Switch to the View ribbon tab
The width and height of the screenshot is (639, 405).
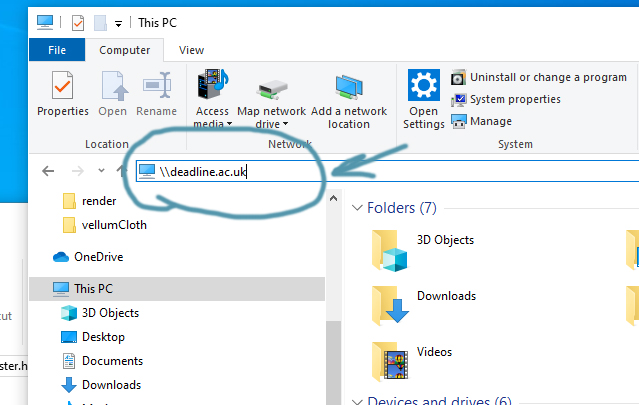pyautogui.click(x=191, y=50)
